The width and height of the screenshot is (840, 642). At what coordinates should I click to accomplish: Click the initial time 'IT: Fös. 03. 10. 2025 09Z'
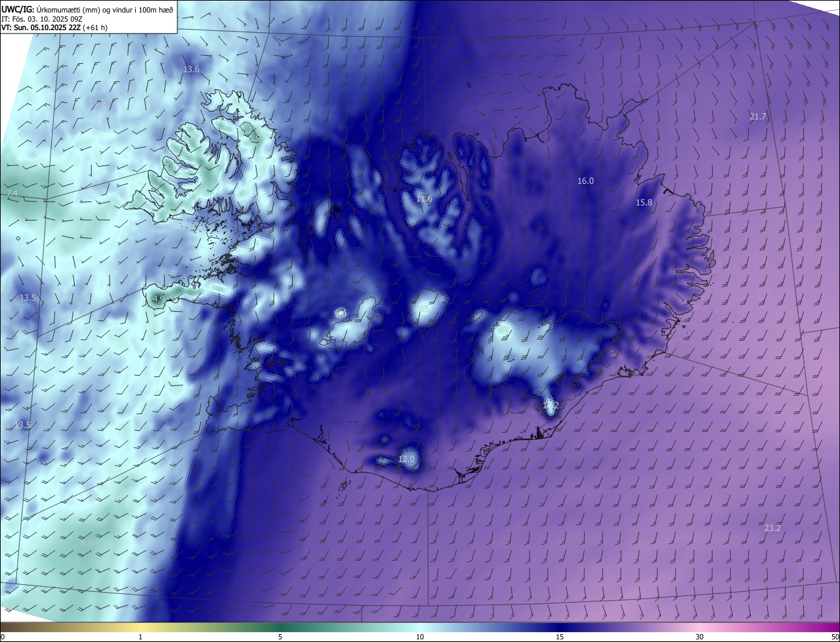click(42, 19)
